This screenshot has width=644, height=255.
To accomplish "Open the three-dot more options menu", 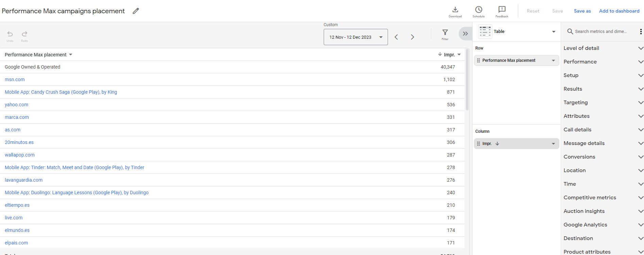I will tap(641, 32).
